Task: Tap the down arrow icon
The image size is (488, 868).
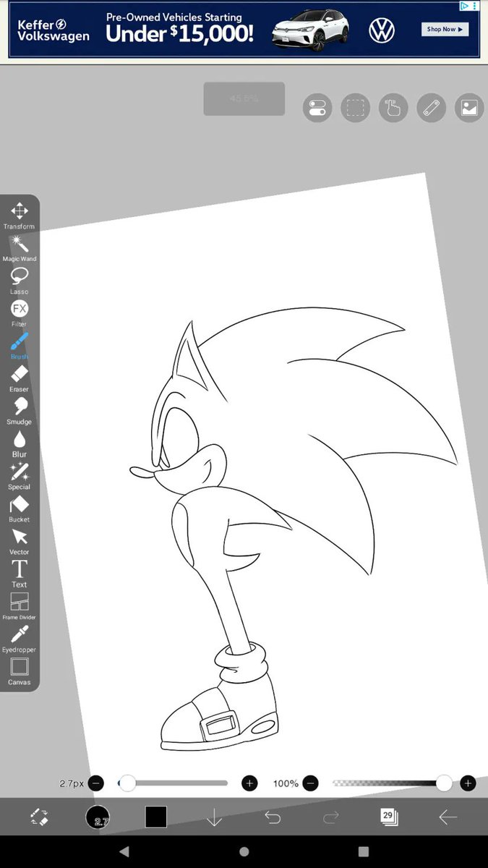Action: (x=214, y=817)
